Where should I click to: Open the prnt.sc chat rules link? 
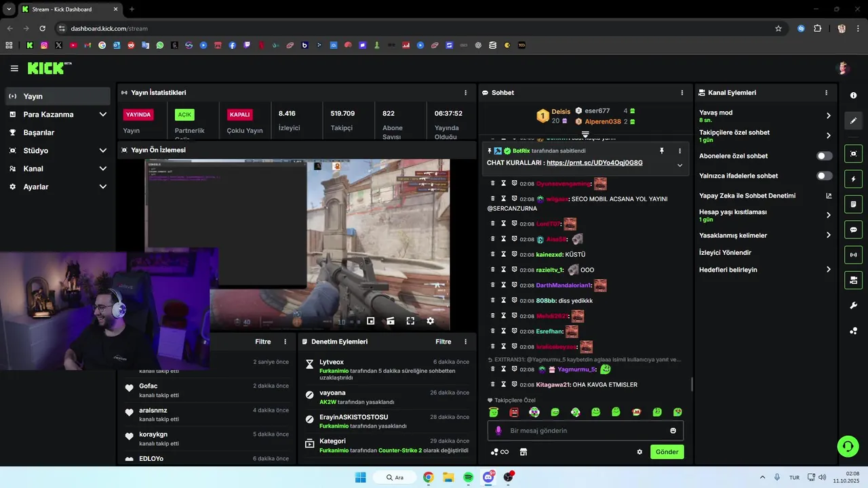595,163
